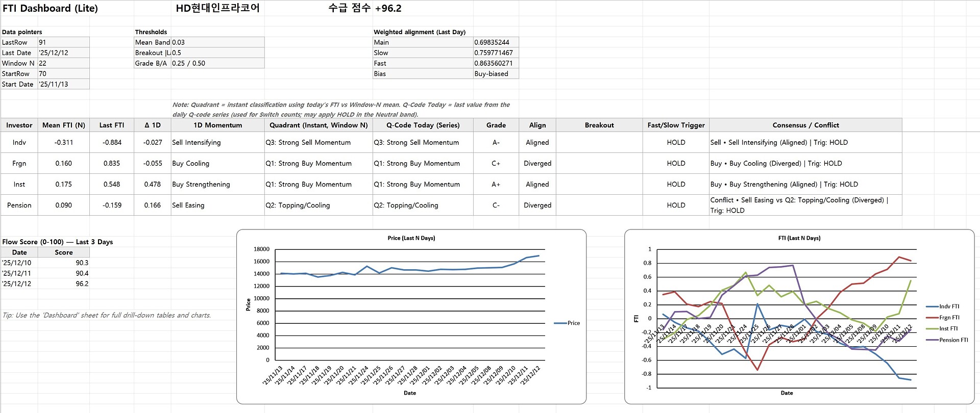Click the 'Align' column header
The image size is (980, 413).
click(537, 125)
